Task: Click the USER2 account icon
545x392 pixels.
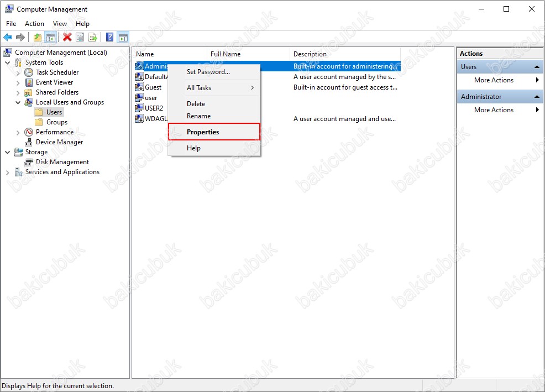Action: tap(139, 108)
